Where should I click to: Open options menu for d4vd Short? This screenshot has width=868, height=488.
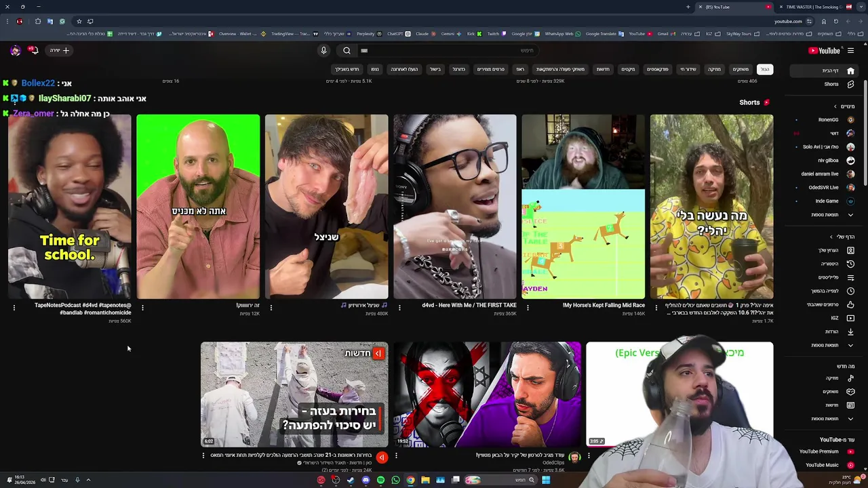pos(399,308)
